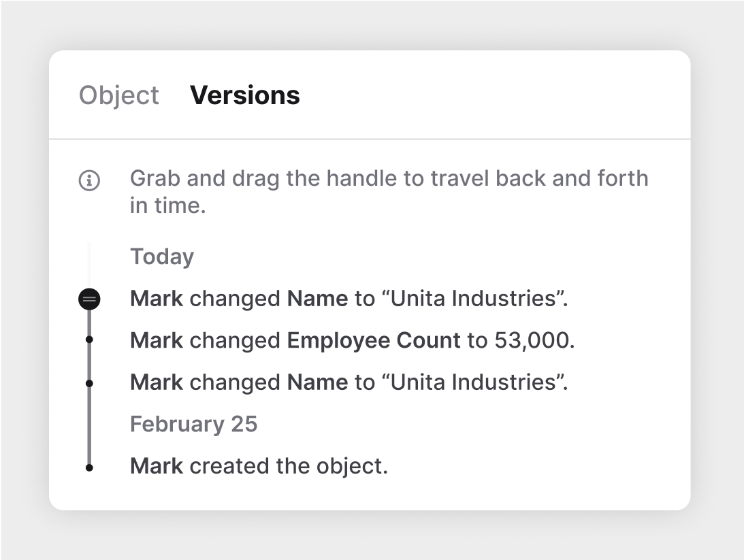Image resolution: width=744 pixels, height=560 pixels.
Task: Grab the black timeline drag handle
Action: 89,299
